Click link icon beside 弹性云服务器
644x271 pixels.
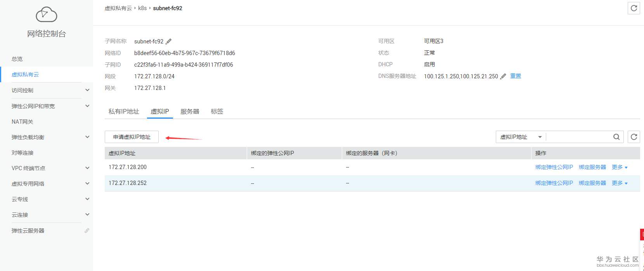[x=87, y=231]
